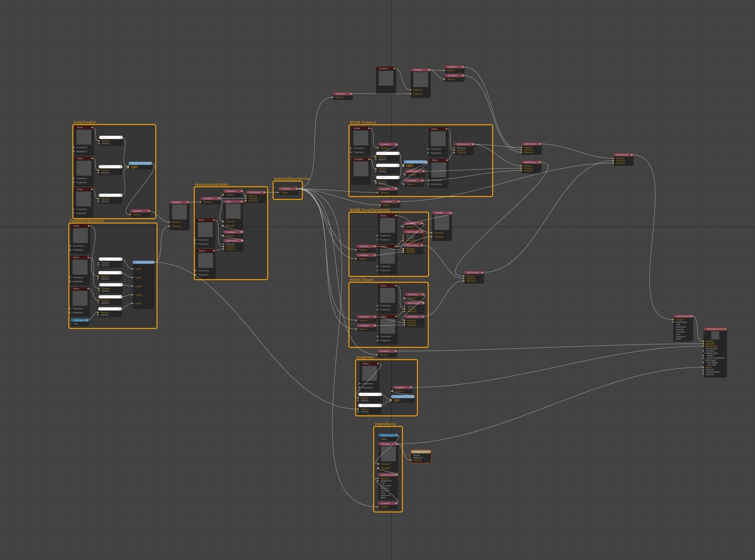Select the FloatTexture node title

[x=387, y=435]
